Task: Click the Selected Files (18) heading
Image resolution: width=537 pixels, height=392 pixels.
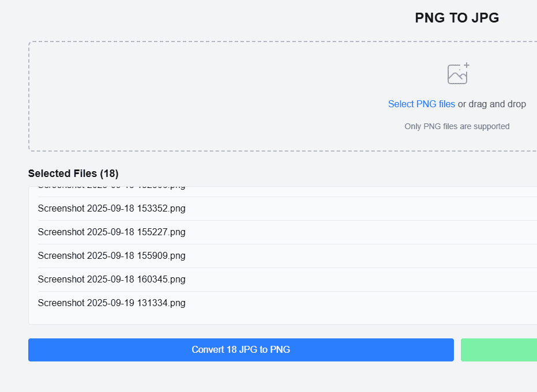Action: click(73, 174)
